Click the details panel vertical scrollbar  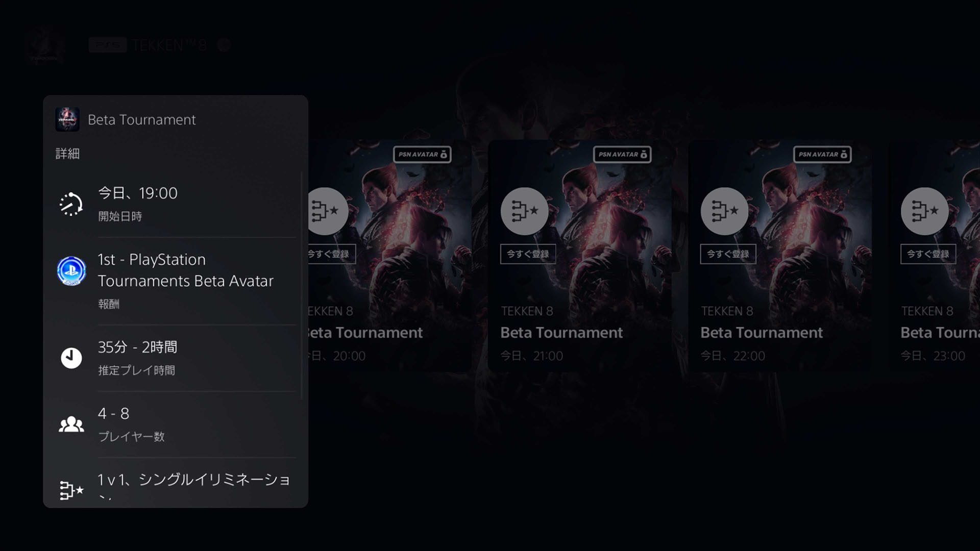[x=302, y=286]
